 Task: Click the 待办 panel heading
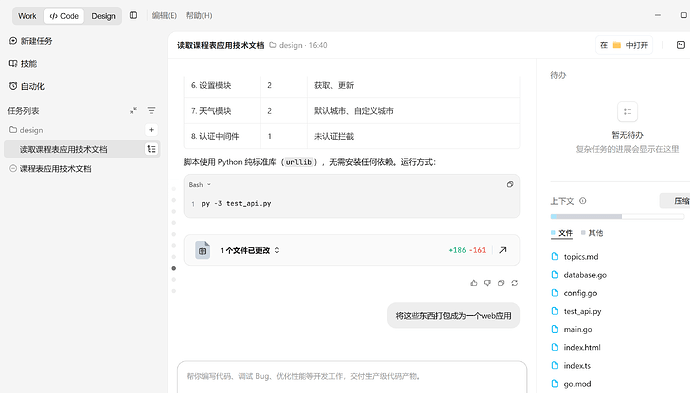click(x=558, y=75)
